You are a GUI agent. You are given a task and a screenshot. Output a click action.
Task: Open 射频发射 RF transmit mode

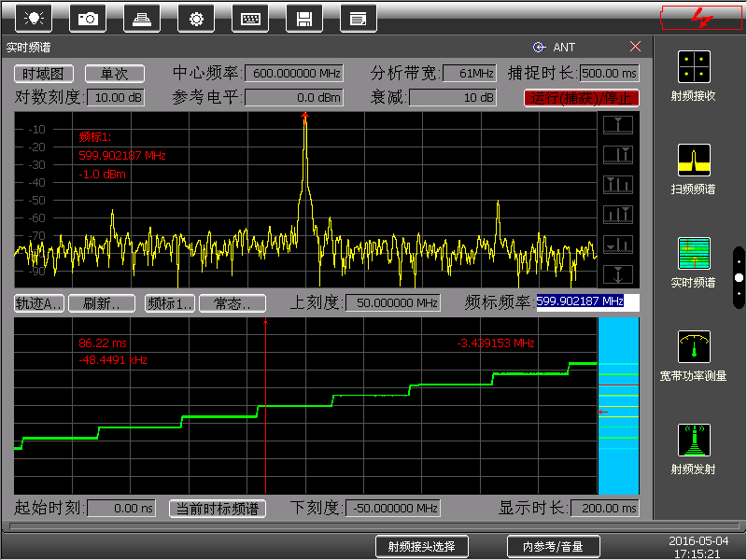click(694, 449)
